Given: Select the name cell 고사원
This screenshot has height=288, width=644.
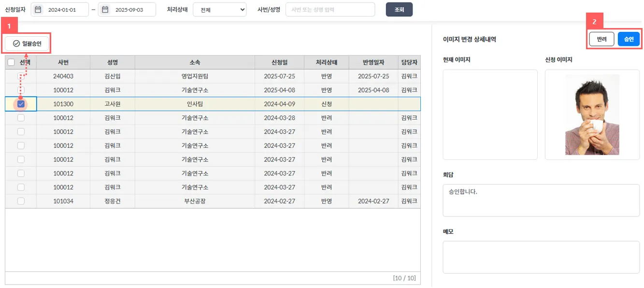Looking at the screenshot, I should [x=113, y=104].
